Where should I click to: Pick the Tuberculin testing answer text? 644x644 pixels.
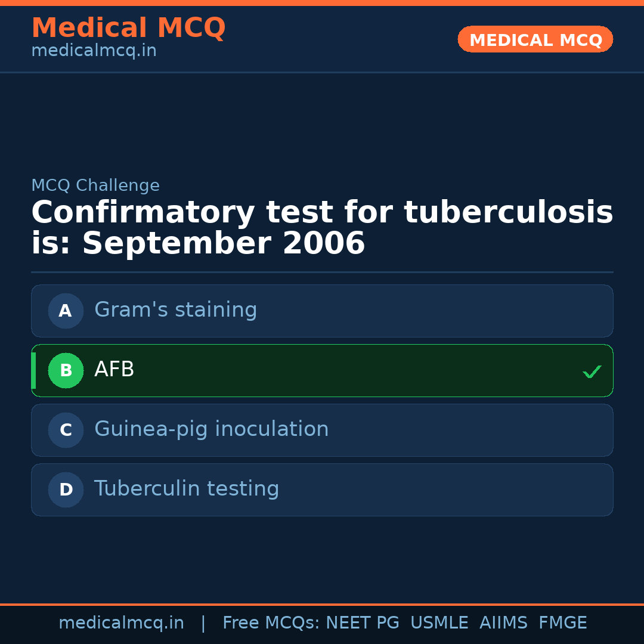187,489
